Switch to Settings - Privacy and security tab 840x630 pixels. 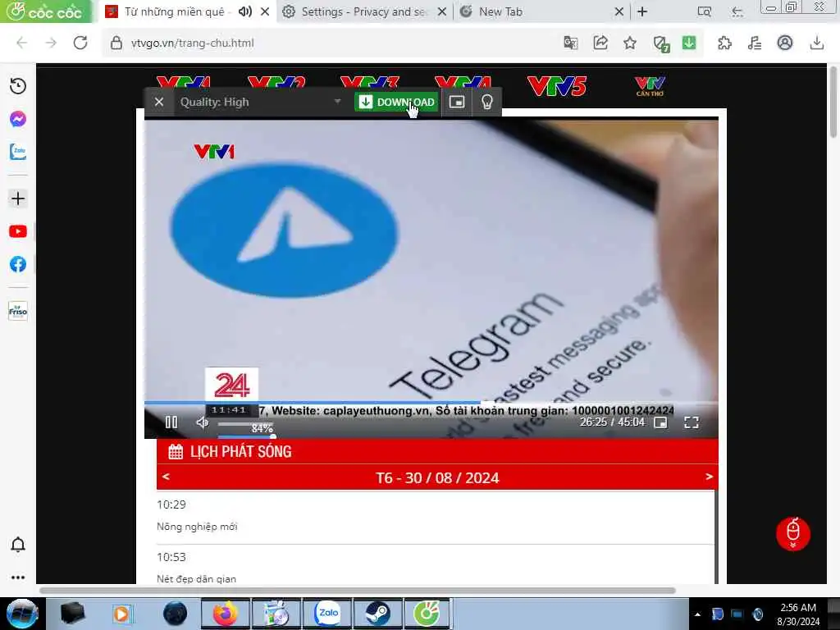click(363, 11)
